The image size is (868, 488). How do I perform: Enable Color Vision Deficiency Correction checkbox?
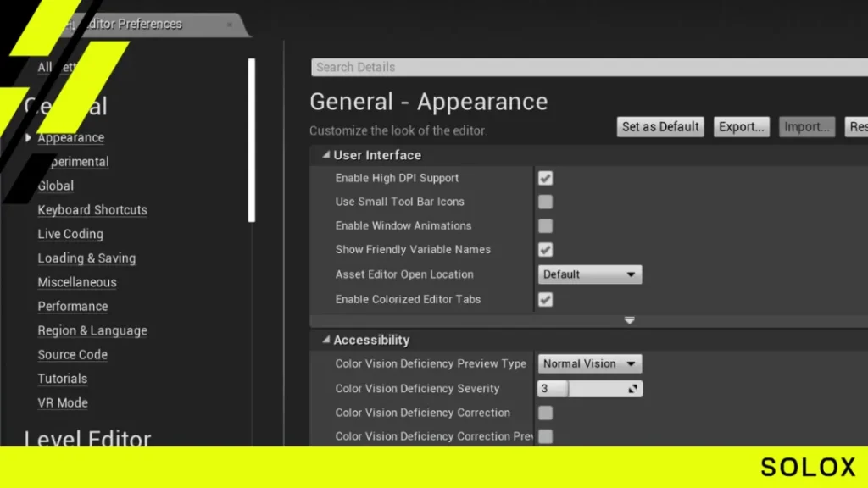click(545, 413)
